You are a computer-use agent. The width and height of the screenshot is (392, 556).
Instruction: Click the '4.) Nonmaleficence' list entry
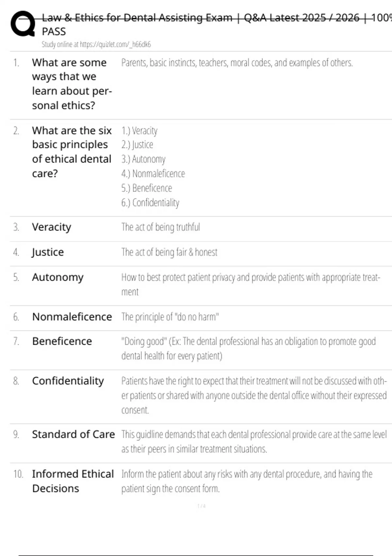tap(153, 174)
